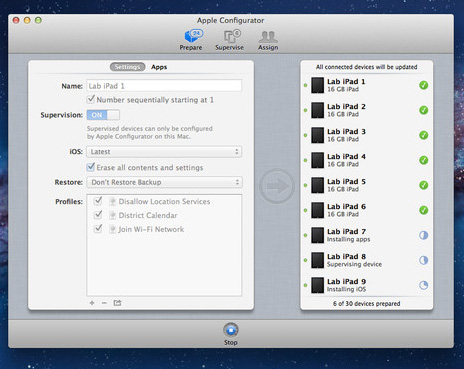Uncheck Join Wi-Fi Network profile
Image resolution: width=464 pixels, height=369 pixels.
[98, 229]
